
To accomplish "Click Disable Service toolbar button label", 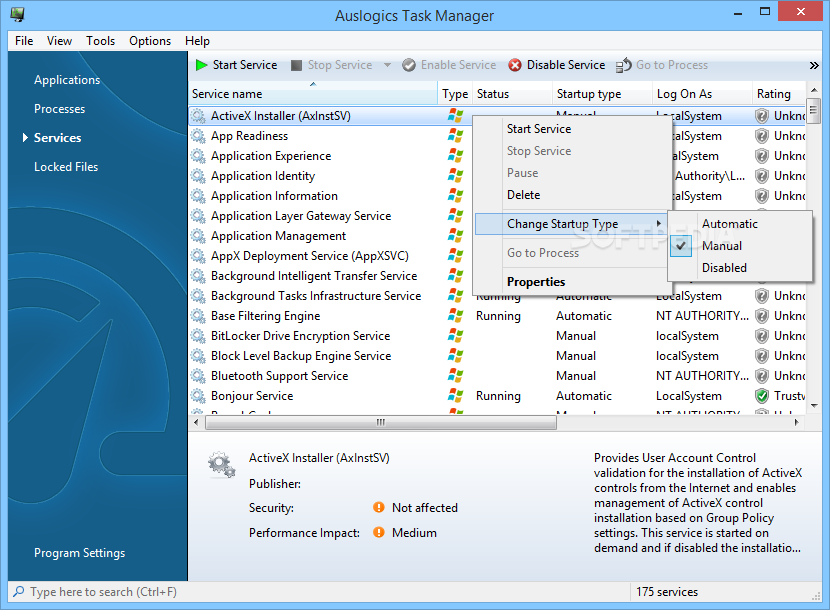I will (x=566, y=65).
